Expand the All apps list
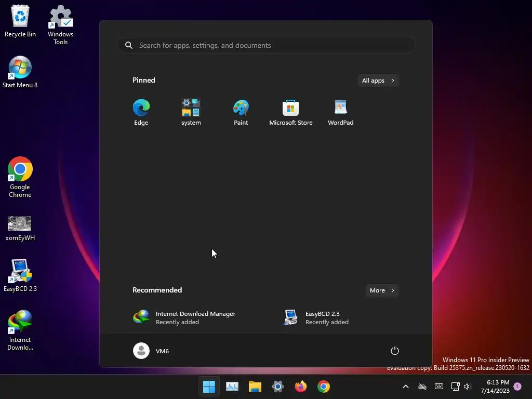The height and width of the screenshot is (399, 532). tap(378, 81)
